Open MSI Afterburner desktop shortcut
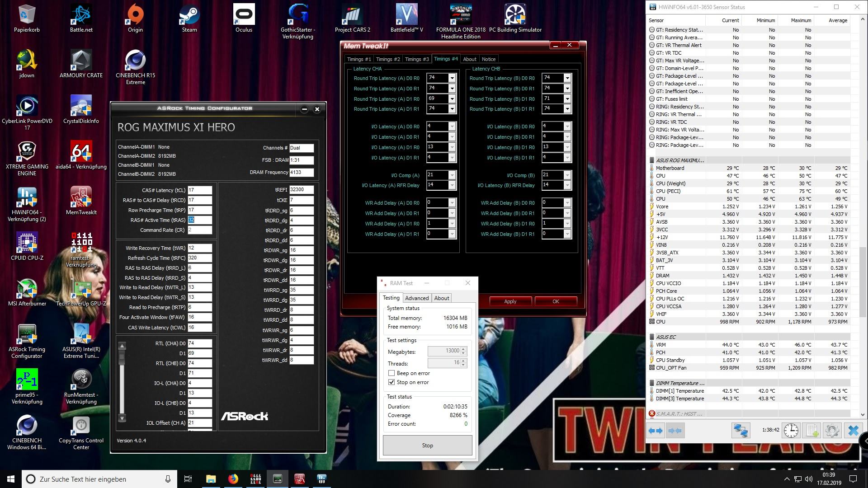The width and height of the screenshot is (868, 488). tap(27, 292)
